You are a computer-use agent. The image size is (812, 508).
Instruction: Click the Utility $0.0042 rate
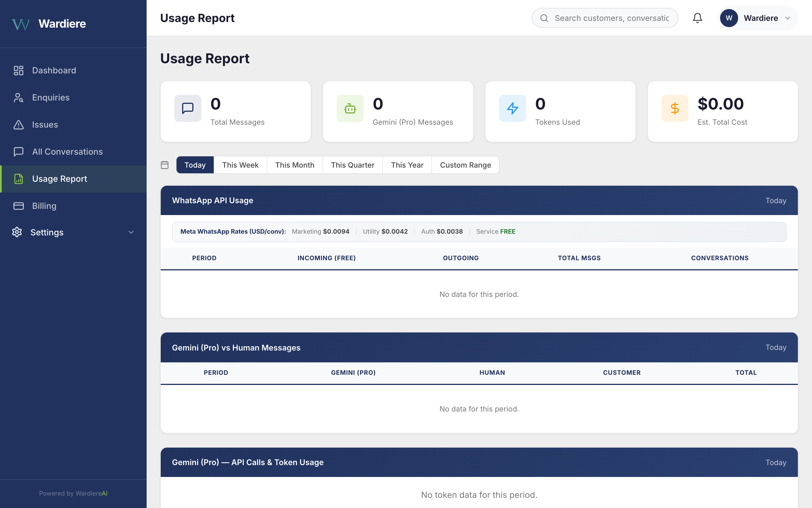(385, 231)
